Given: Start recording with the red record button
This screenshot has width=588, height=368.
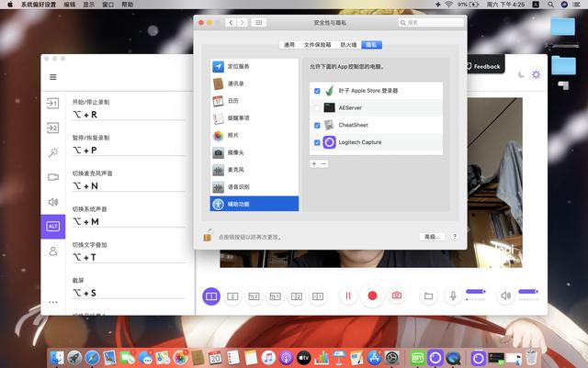Looking at the screenshot, I should (x=372, y=296).
